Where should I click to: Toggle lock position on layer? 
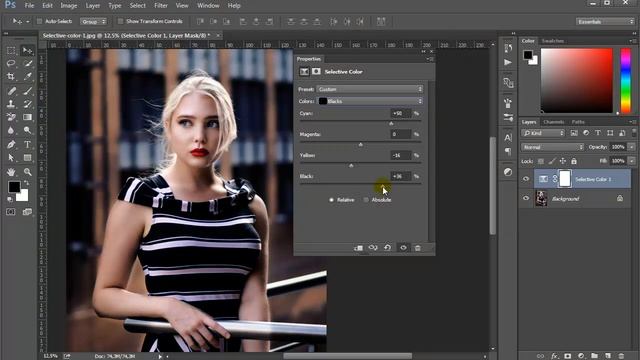point(563,161)
